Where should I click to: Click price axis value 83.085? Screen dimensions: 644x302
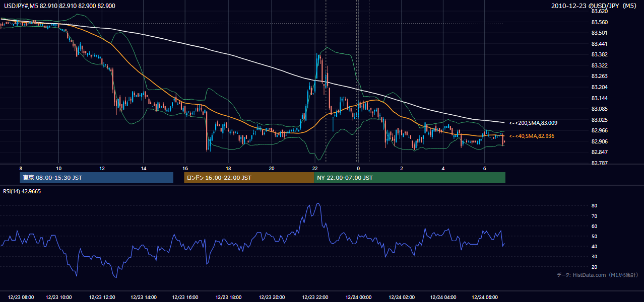(x=599, y=109)
